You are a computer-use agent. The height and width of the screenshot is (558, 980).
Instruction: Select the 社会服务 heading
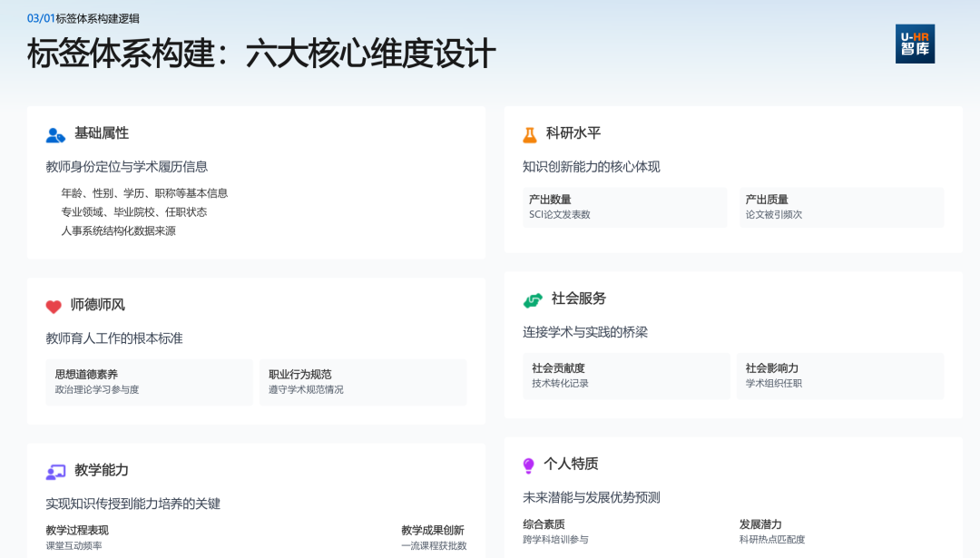click(579, 299)
